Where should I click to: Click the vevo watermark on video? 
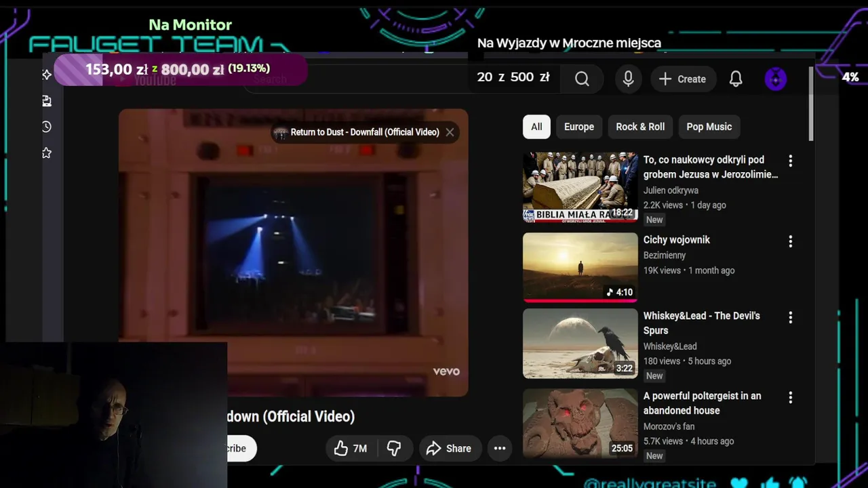point(446,371)
